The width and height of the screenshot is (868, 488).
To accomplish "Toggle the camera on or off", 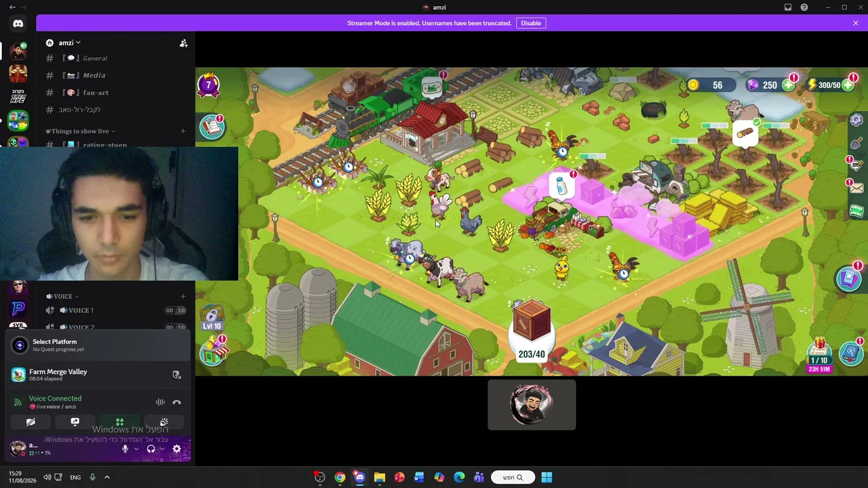I will point(31,422).
